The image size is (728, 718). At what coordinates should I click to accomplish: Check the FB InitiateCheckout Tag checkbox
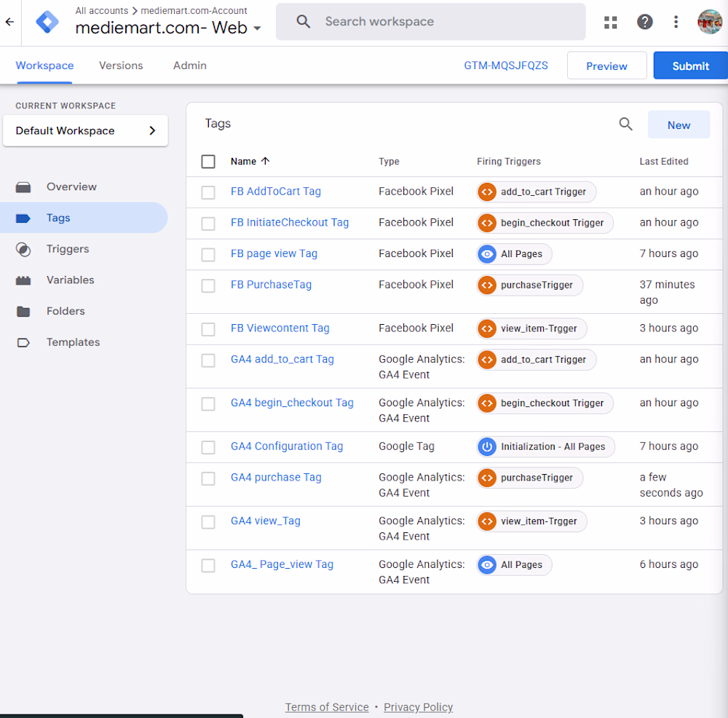point(208,224)
